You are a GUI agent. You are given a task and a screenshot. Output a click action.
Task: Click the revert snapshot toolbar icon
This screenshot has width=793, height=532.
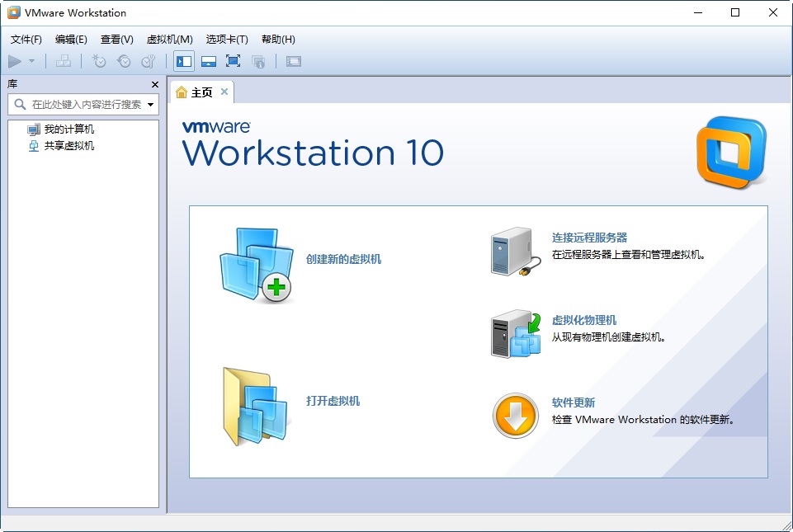pos(124,61)
